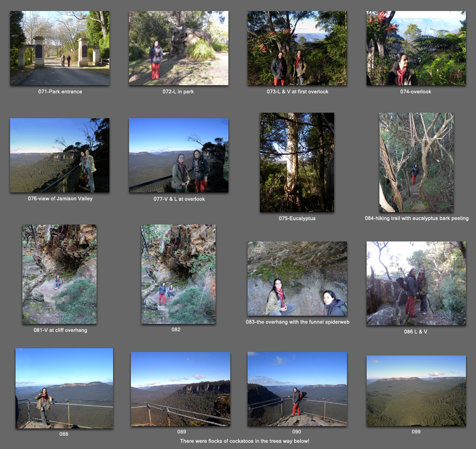This screenshot has width=476, height=449.
Task: Open 076-view of Jamison Valley photo
Action: (x=60, y=155)
